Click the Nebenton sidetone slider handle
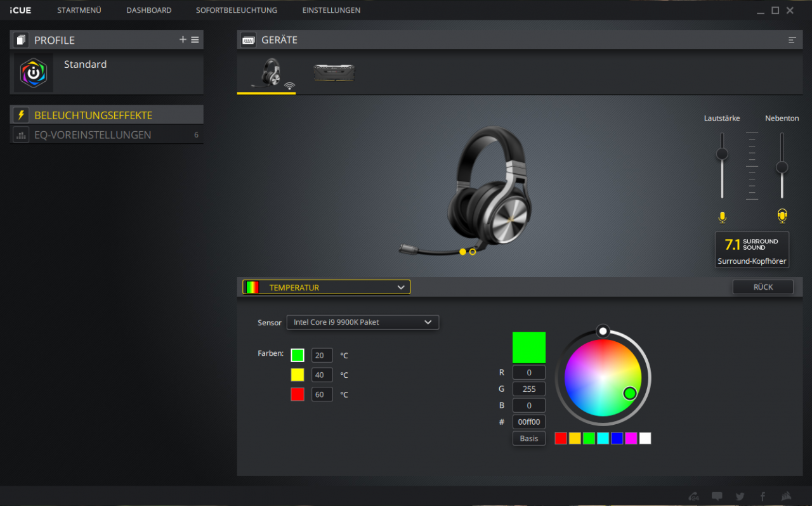The height and width of the screenshot is (506, 812). click(x=782, y=167)
